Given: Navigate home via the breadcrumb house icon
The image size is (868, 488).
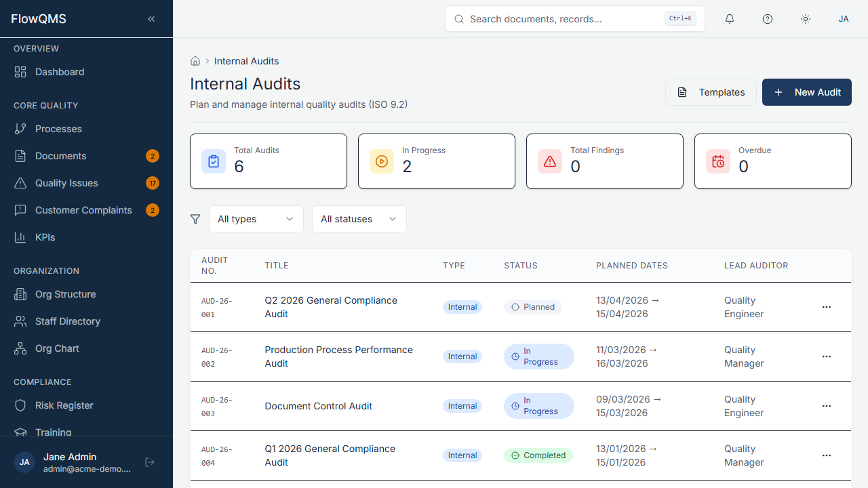Looking at the screenshot, I should coord(195,61).
